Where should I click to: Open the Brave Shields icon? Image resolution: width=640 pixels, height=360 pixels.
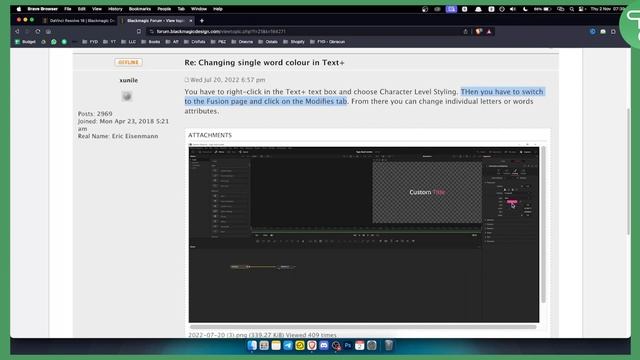[x=479, y=31]
